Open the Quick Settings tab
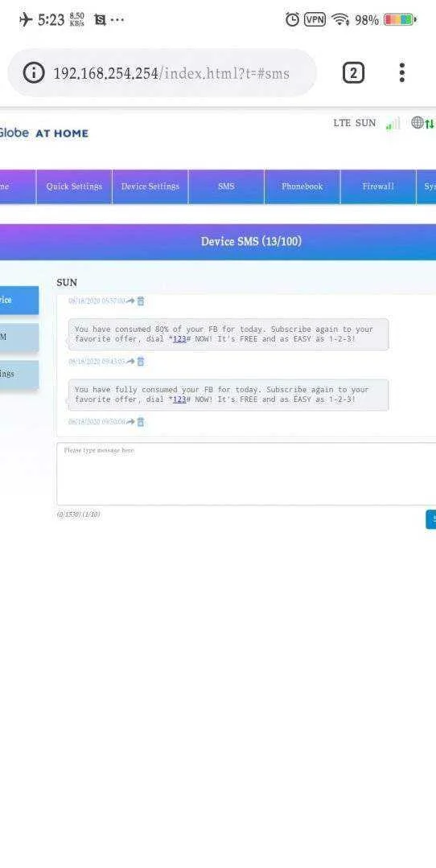 coord(74,186)
